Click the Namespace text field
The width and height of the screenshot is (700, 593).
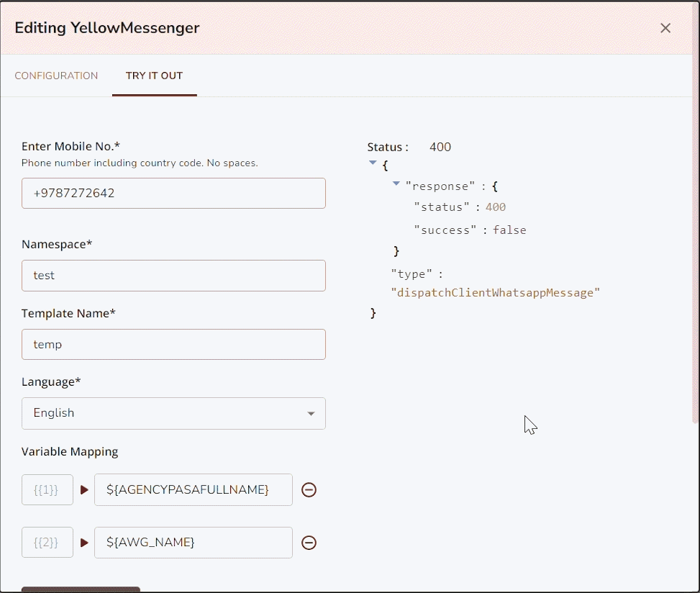click(x=173, y=276)
